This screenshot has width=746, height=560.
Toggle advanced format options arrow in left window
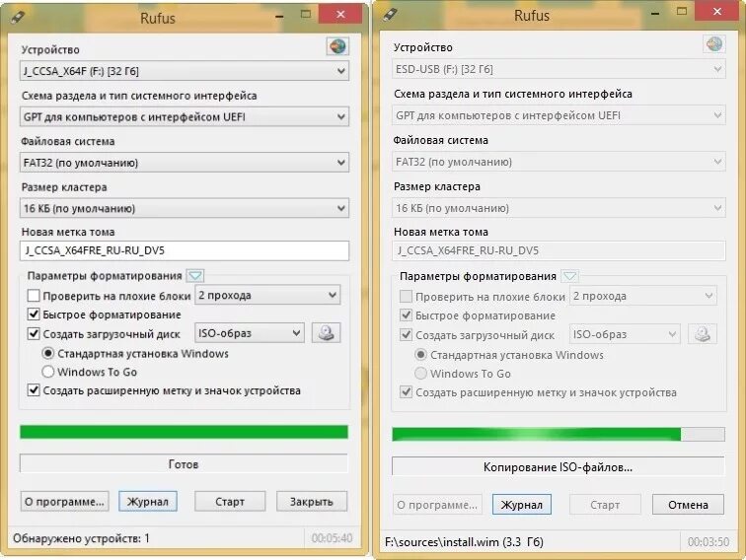point(195,275)
